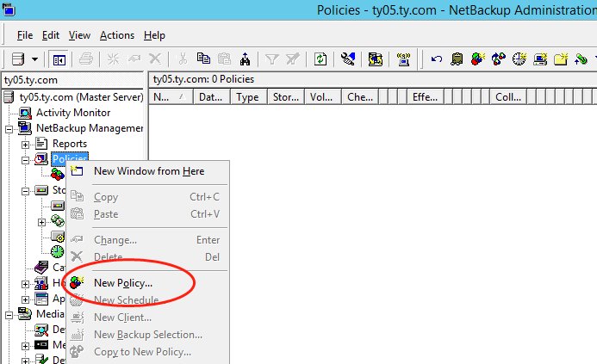The width and height of the screenshot is (597, 364).
Task: Sort by the N... name column header
Action: coord(171,97)
